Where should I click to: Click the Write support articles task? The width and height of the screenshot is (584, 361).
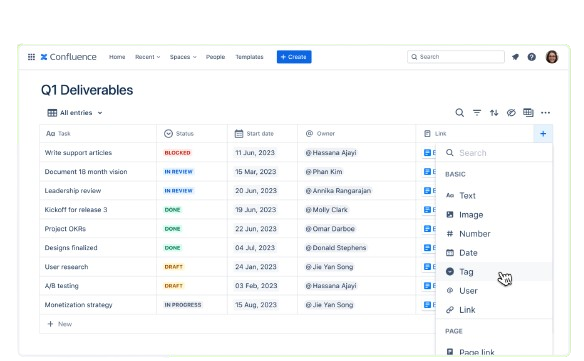(x=78, y=153)
